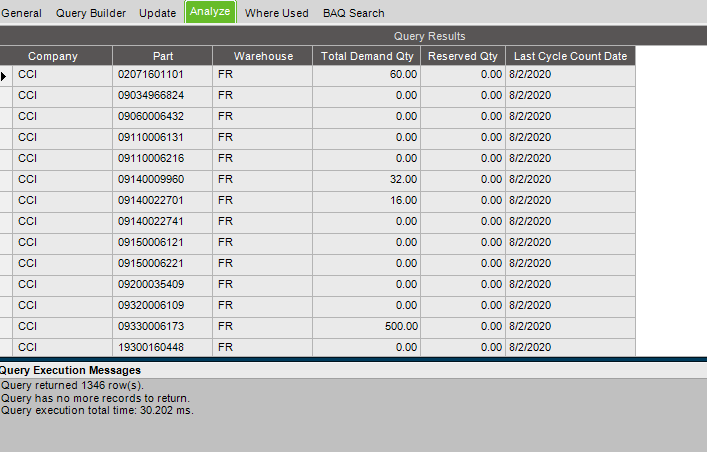Switch to the General tab
Viewport: 707px width, 452px height.
21,13
